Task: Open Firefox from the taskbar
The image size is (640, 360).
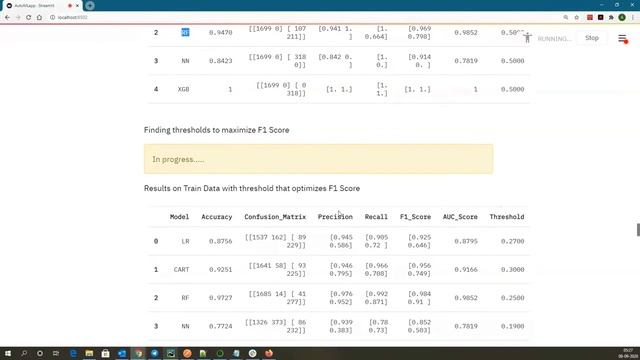Action: click(x=269, y=353)
